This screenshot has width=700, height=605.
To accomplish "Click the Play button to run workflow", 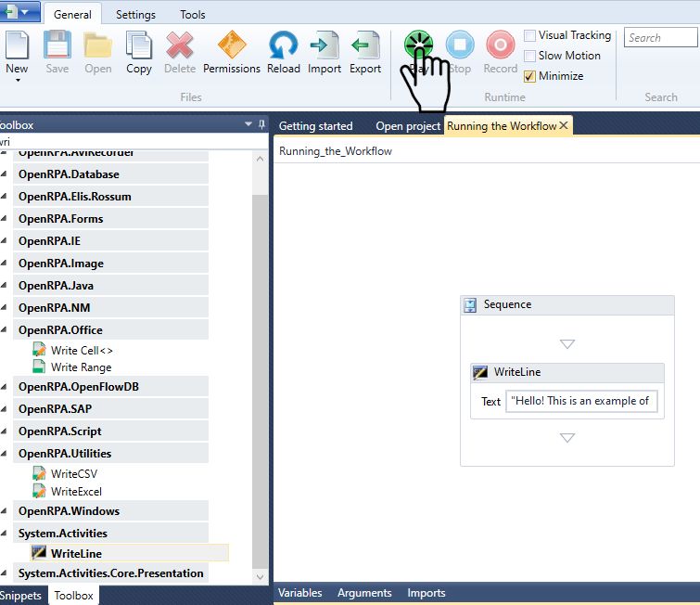I will coord(419,45).
